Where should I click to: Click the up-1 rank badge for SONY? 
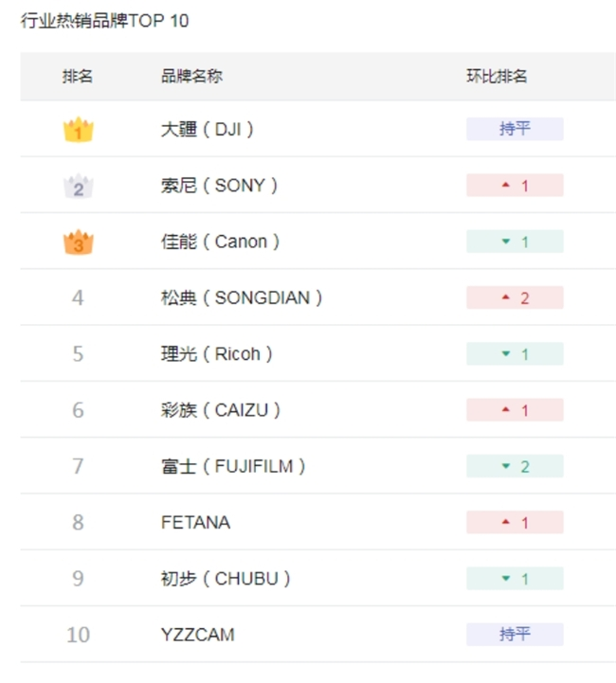515,186
